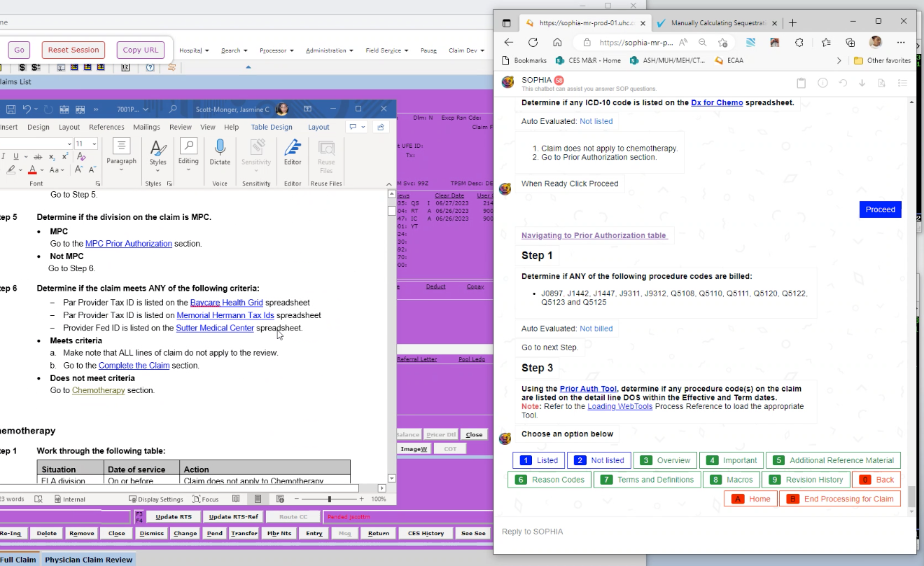Click text highlight color button in Word
The width and height of the screenshot is (924, 566).
(11, 170)
